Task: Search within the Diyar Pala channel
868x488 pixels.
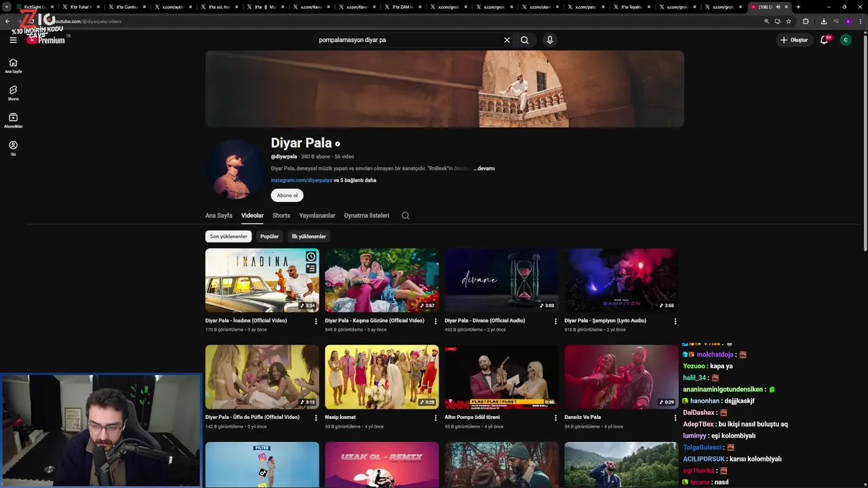Action: click(406, 216)
